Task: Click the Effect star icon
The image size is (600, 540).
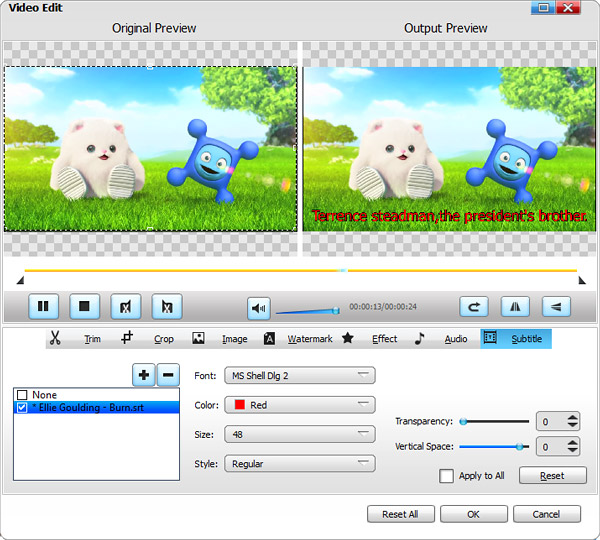Action: click(347, 338)
